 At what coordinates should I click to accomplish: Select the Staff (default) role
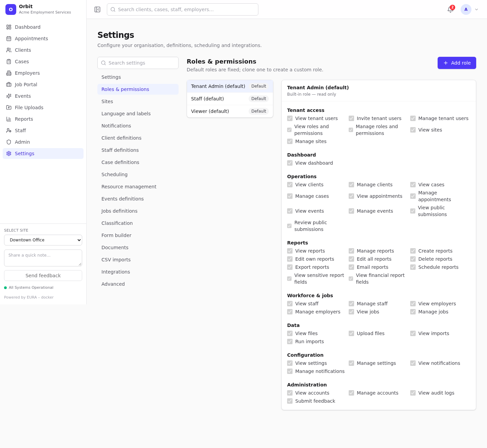pyautogui.click(x=230, y=99)
